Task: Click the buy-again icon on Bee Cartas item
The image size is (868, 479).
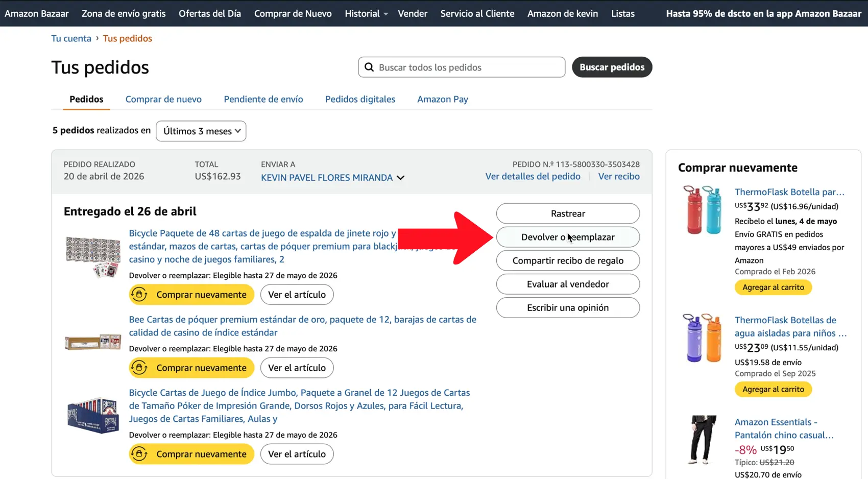Action: 139,368
